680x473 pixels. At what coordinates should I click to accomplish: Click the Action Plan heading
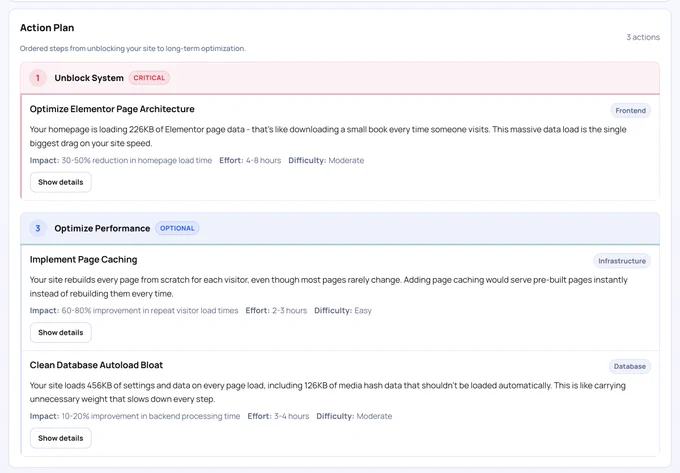47,28
